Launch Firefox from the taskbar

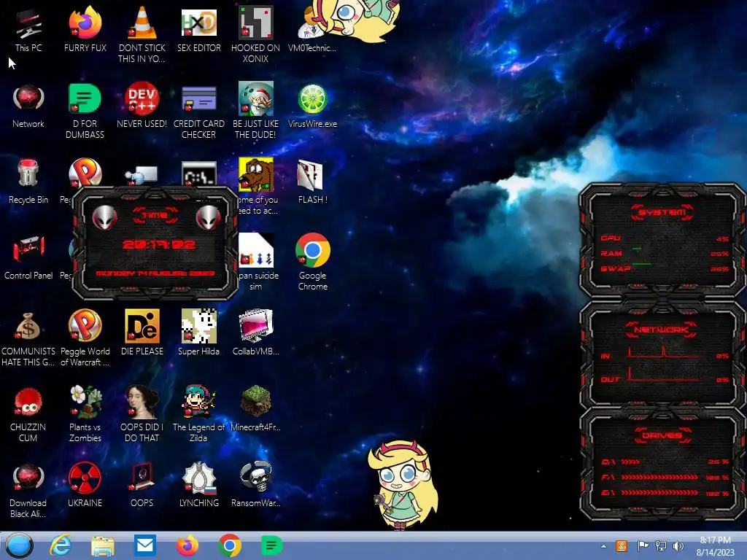pyautogui.click(x=187, y=545)
